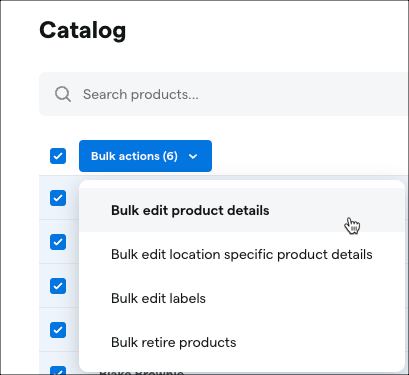Choose Bulk edit location specific product details
The width and height of the screenshot is (409, 375).
point(242,254)
